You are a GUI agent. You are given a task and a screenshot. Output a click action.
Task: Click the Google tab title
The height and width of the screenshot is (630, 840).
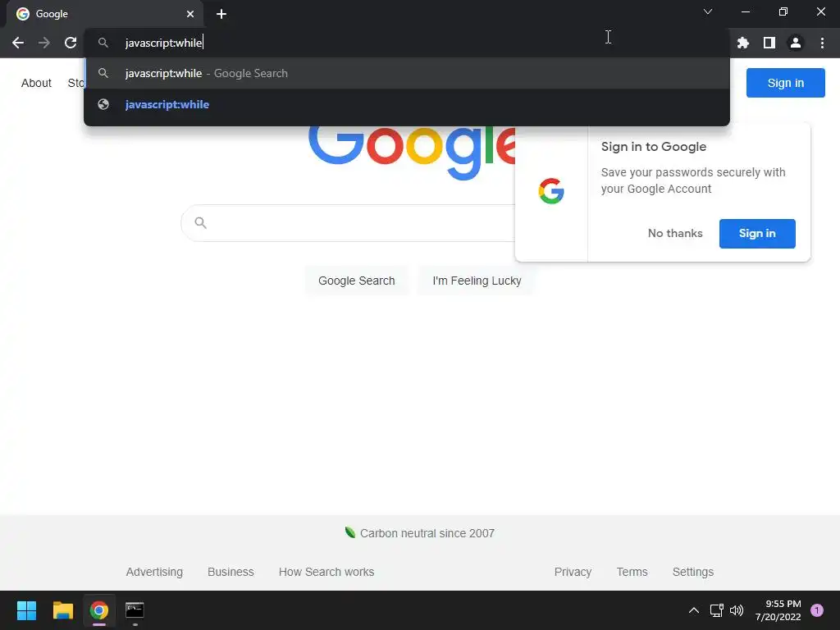coord(52,14)
